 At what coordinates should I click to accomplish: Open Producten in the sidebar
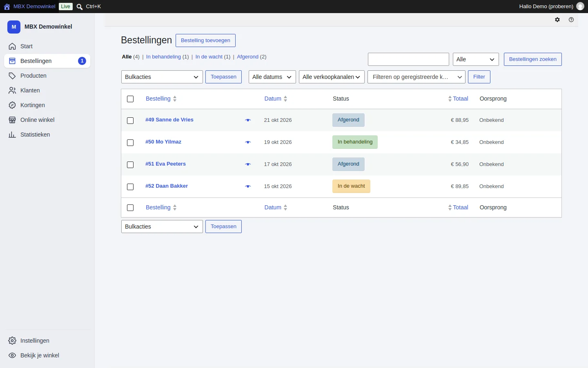(47, 76)
